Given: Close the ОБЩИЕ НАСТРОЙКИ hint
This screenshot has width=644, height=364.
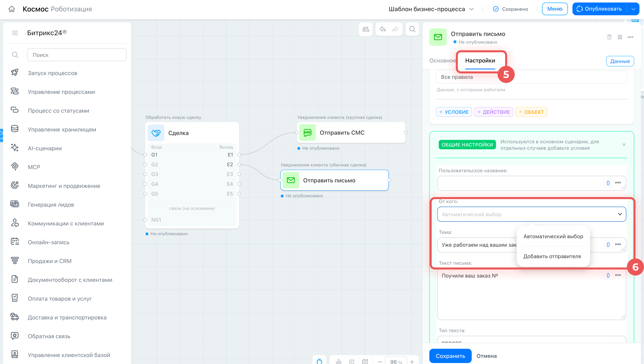Looking at the screenshot, I should tap(624, 144).
